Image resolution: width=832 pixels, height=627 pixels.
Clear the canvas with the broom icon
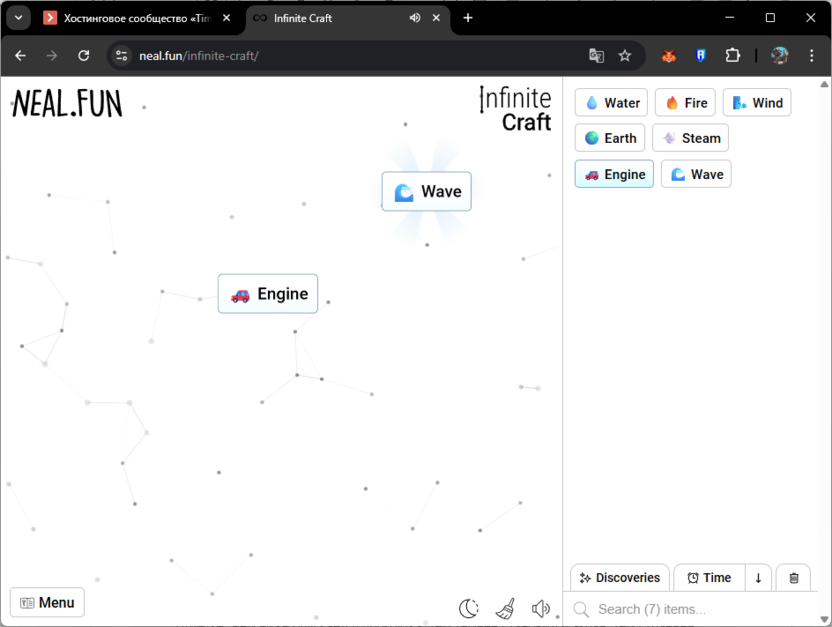pyautogui.click(x=505, y=608)
